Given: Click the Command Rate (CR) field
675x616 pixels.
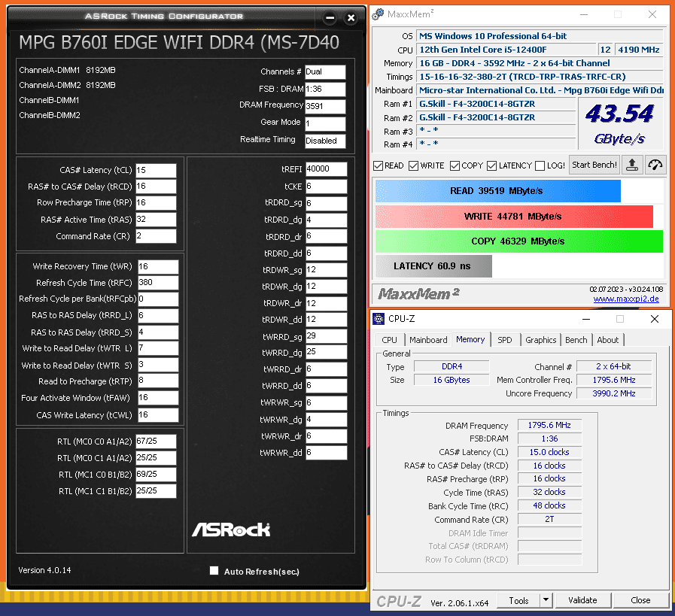Looking at the screenshot, I should [x=156, y=236].
